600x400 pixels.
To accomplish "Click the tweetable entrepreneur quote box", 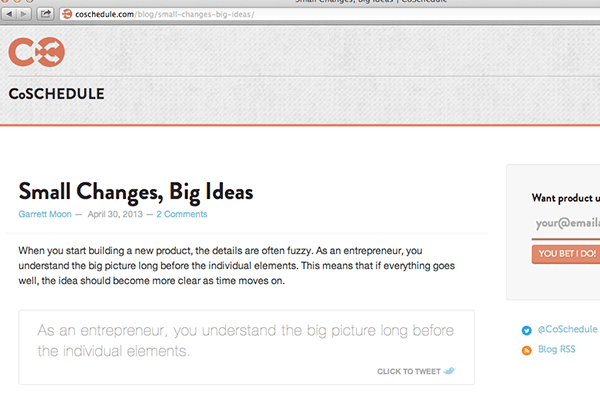I will pyautogui.click(x=246, y=347).
